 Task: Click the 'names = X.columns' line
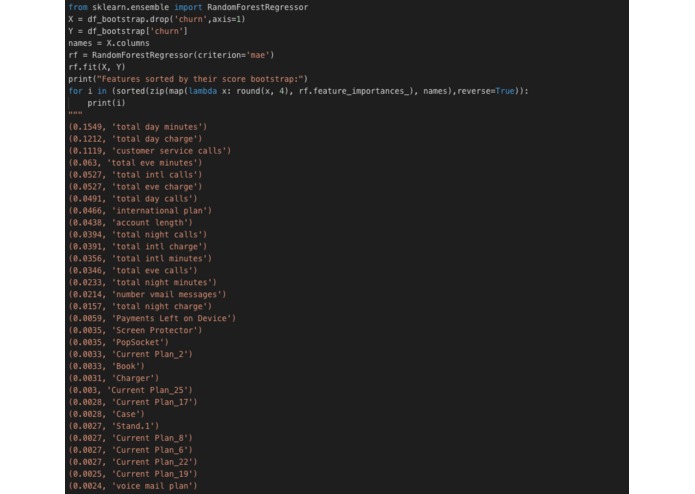(x=109, y=43)
